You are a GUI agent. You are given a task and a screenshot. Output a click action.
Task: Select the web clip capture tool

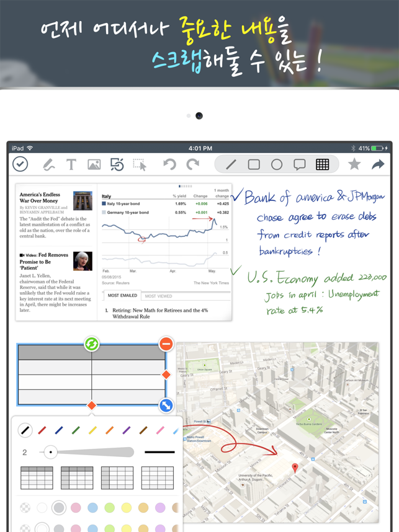point(117,164)
